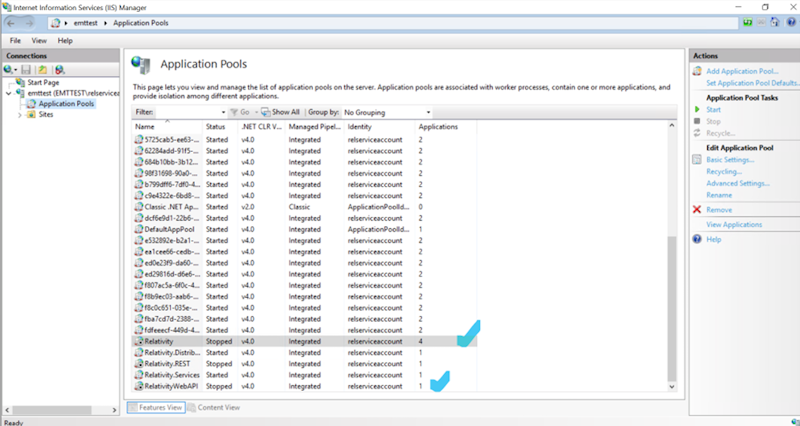Click the blue help icon in top right

click(x=791, y=22)
